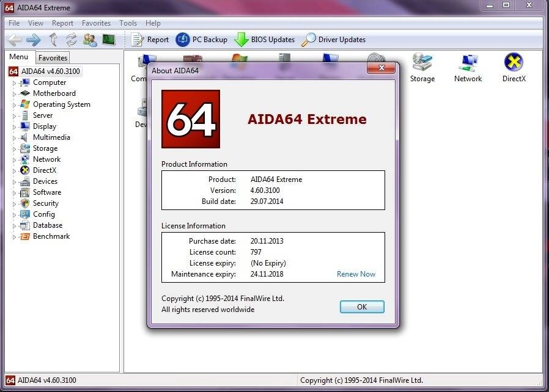Image resolution: width=549 pixels, height=392 pixels.
Task: Open the DirectX category icon in the main pane
Action: click(514, 68)
